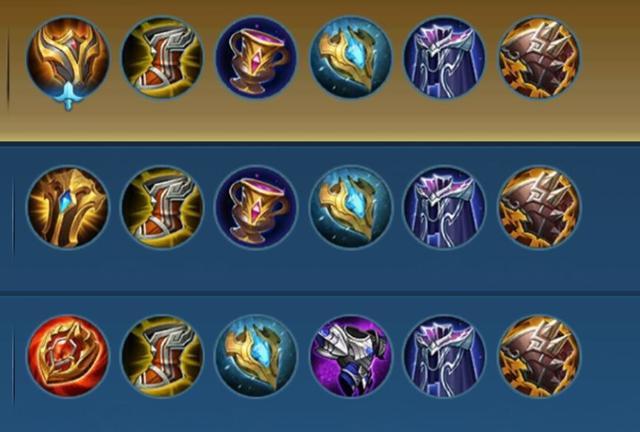Select the golden gauntlet with the blue gem
Screen dimensions: 640x432
pos(68,207)
